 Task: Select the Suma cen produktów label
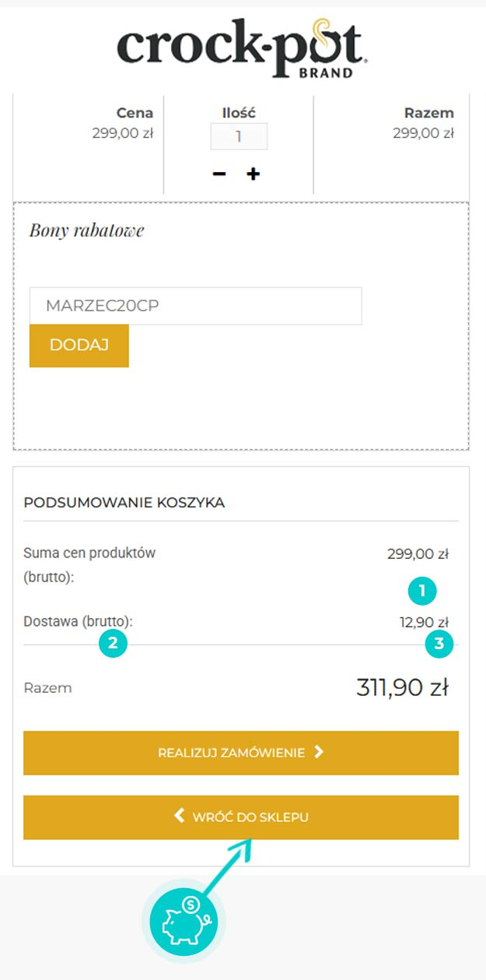90,553
